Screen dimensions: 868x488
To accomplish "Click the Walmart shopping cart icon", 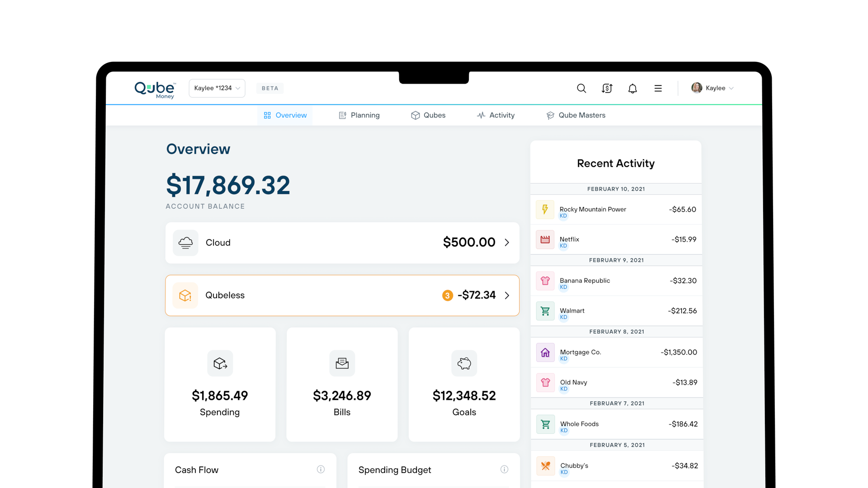I will click(545, 310).
